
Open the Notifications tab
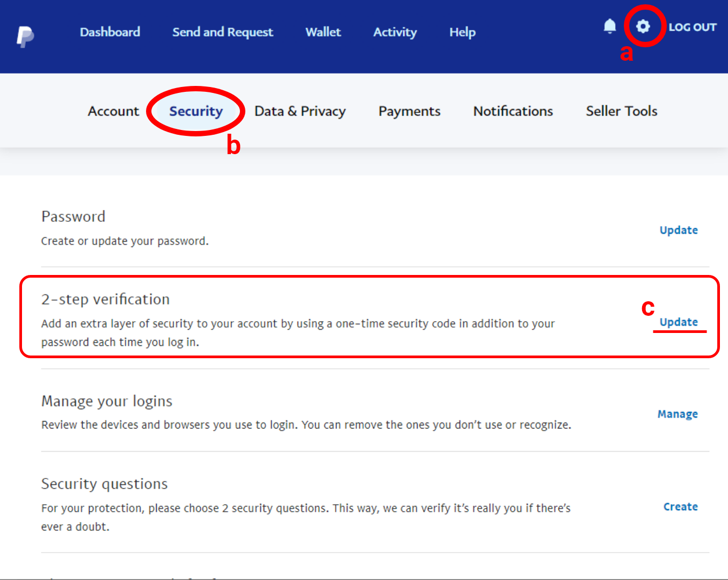coord(513,111)
